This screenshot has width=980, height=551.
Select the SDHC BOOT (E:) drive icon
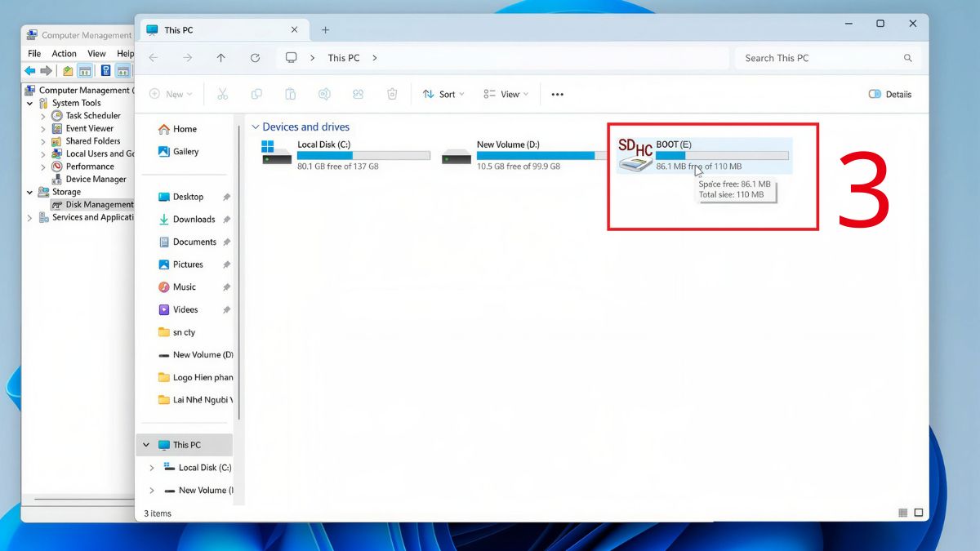pyautogui.click(x=635, y=154)
